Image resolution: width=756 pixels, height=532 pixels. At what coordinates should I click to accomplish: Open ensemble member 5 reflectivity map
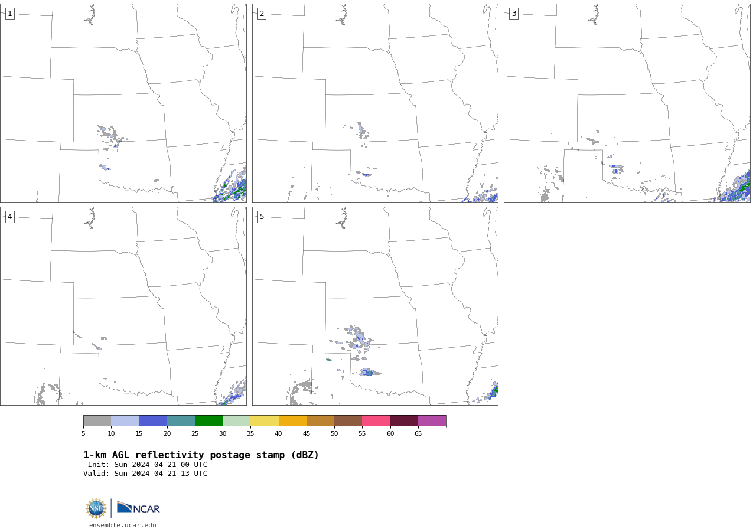tap(375, 306)
